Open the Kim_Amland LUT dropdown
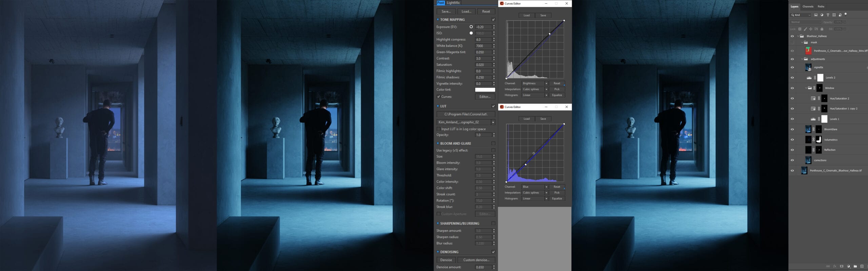Viewport: 868px width, 271px height. 493,122
